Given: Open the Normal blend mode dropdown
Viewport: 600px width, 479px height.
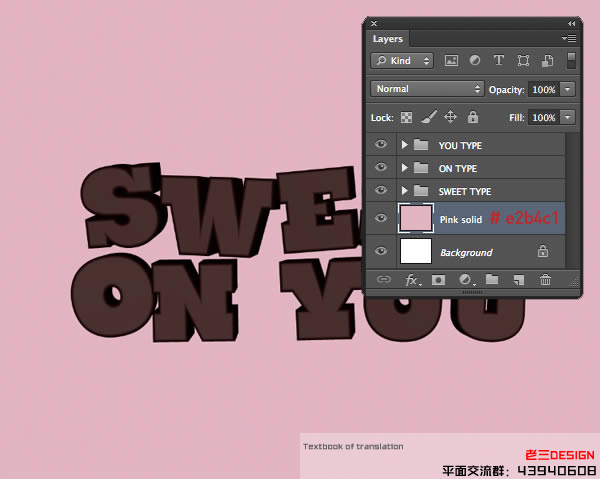Looking at the screenshot, I should (427, 89).
